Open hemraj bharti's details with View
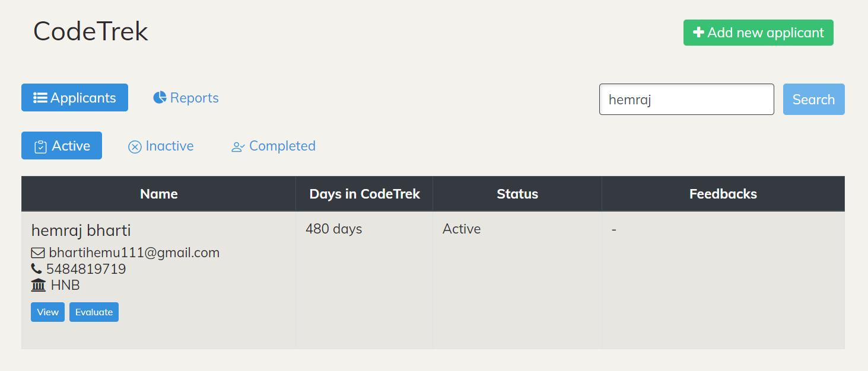This screenshot has width=868, height=371. (x=47, y=312)
